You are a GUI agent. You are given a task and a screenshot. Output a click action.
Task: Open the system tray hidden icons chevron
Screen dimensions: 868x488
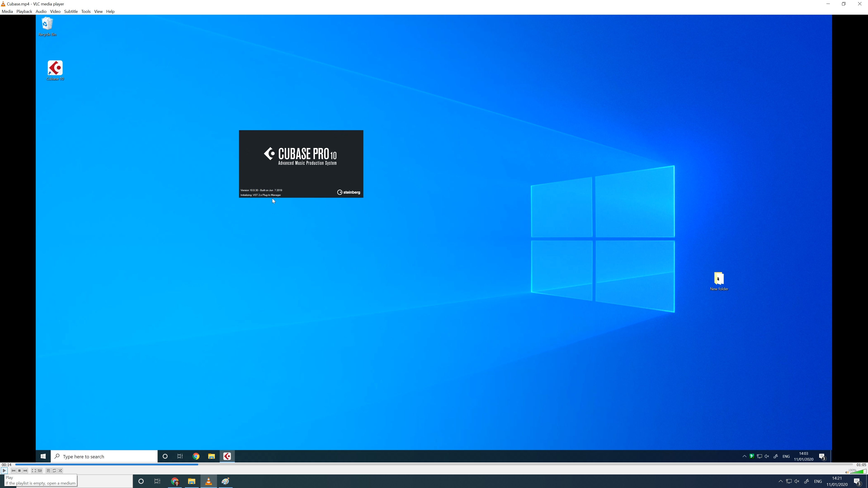point(780,481)
